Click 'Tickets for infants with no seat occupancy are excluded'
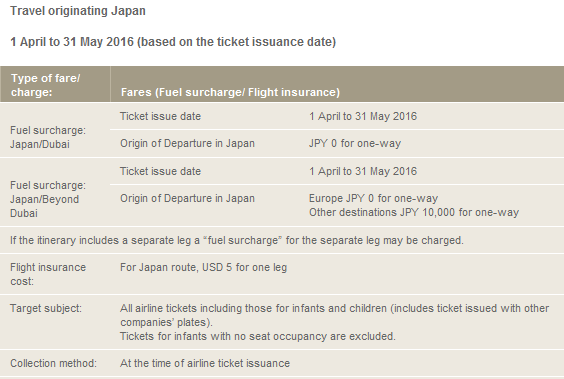This screenshot has height=379, width=564. [258, 336]
